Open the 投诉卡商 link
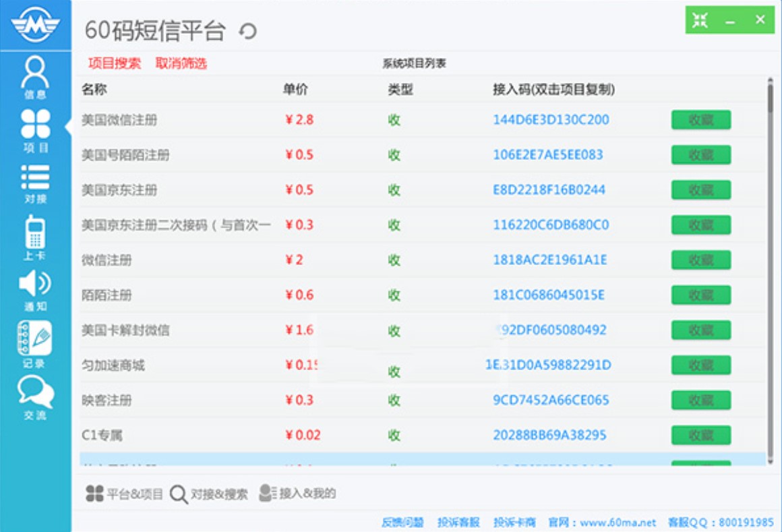The height and width of the screenshot is (532, 782). pyautogui.click(x=514, y=522)
